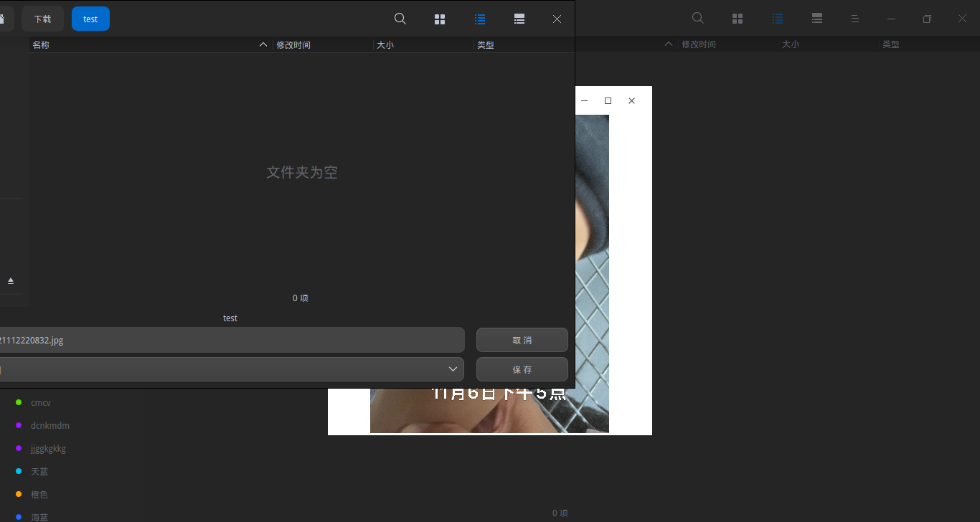
Task: Open the hamburger menu in the right window
Action: (855, 19)
